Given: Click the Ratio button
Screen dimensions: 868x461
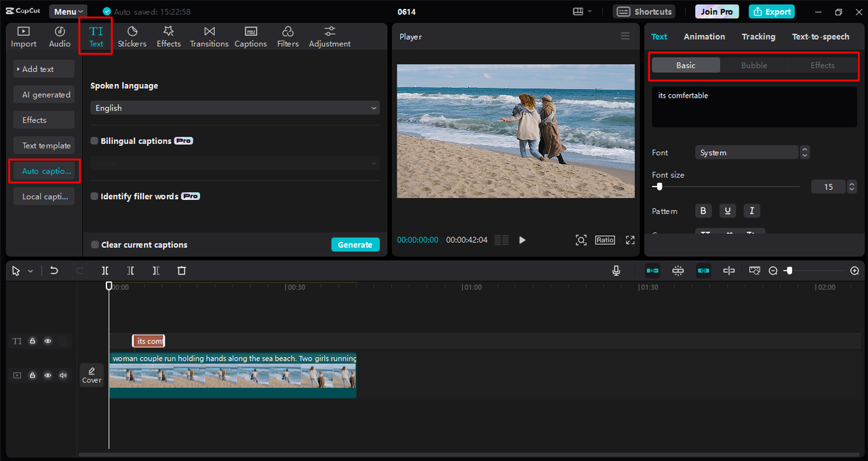Looking at the screenshot, I should [x=605, y=240].
